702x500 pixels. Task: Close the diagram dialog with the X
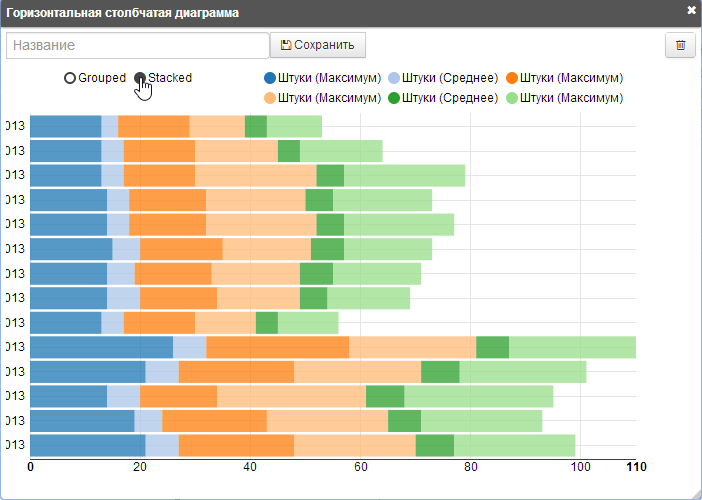(x=690, y=10)
